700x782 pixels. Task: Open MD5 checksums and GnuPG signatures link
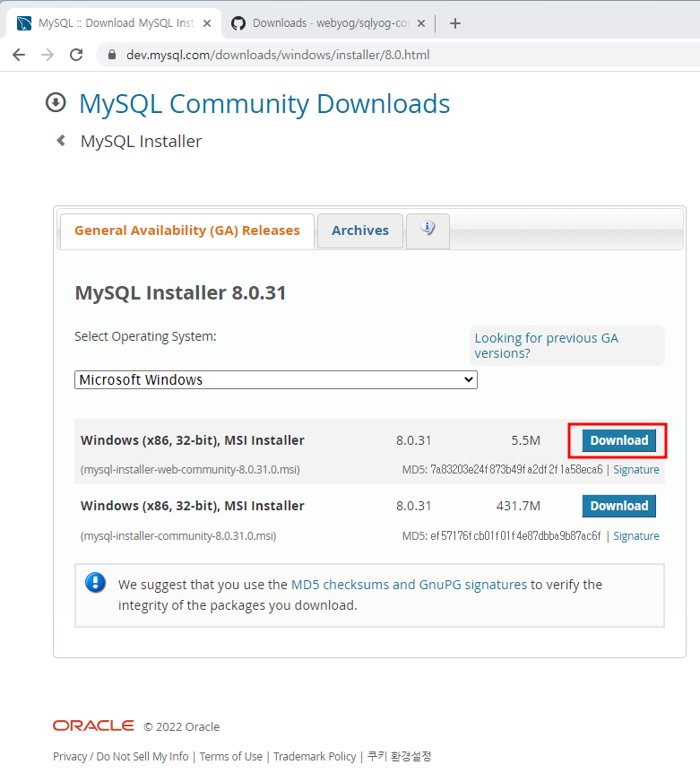(x=409, y=585)
